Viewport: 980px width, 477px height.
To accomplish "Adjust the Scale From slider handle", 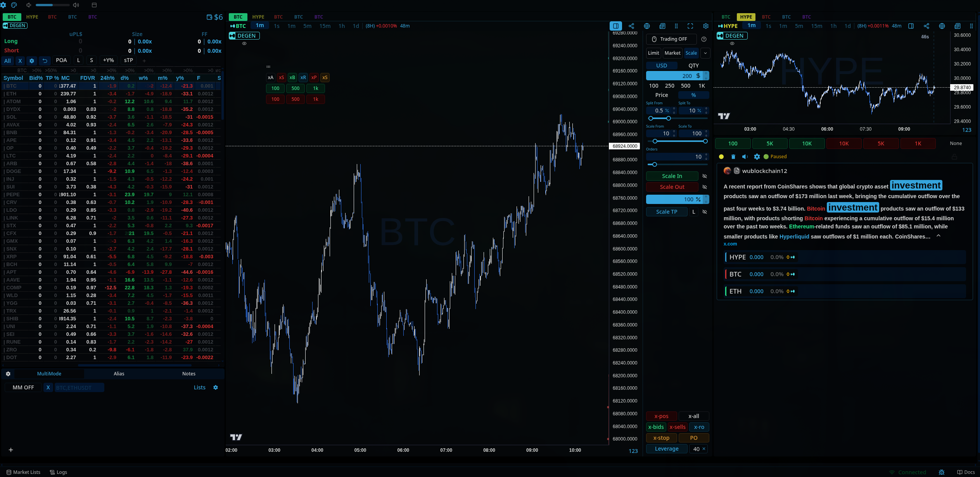I will tap(655, 141).
